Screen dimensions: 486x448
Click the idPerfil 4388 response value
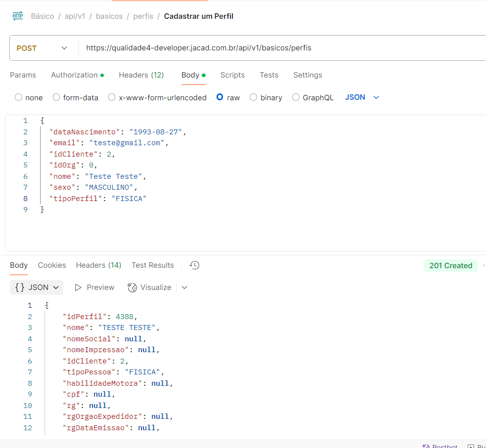tap(125, 317)
